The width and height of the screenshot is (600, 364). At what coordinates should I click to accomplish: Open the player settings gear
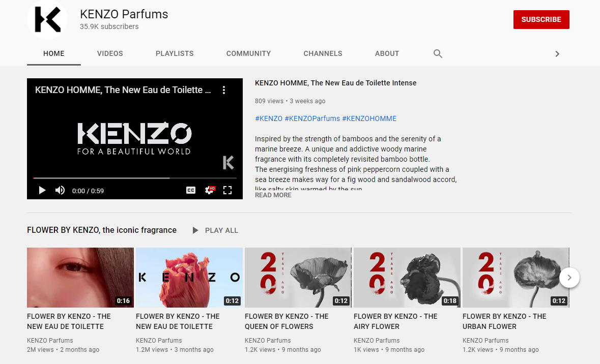coord(210,190)
